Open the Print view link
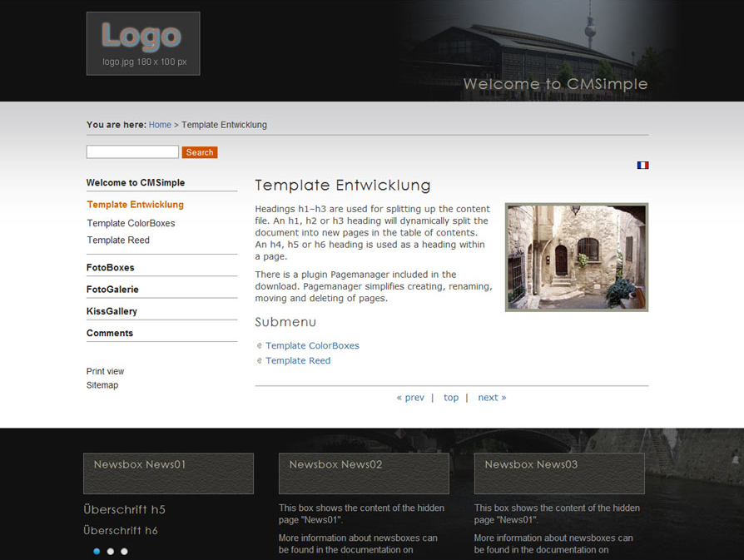Screen dimensions: 744x560 tap(105, 371)
